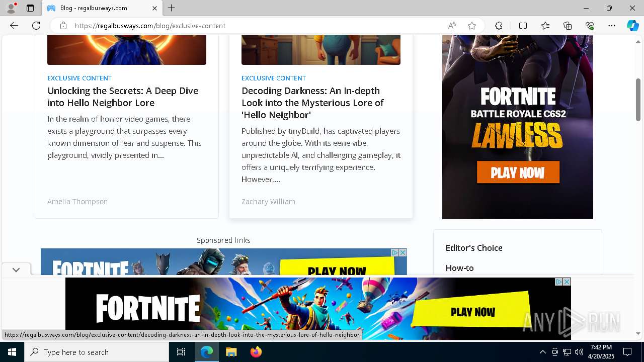Click the page vertical scrollbar thumb
This screenshot has width=644, height=362.
(638, 100)
